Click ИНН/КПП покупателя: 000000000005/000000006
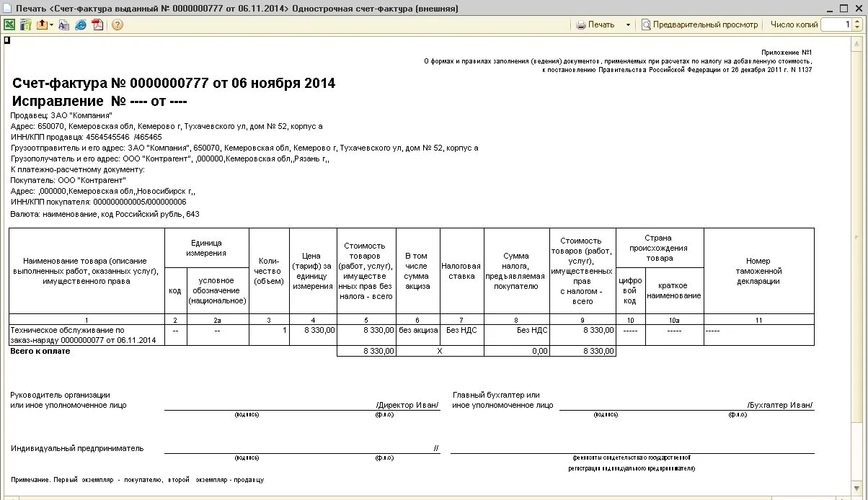868x500 pixels. point(98,202)
